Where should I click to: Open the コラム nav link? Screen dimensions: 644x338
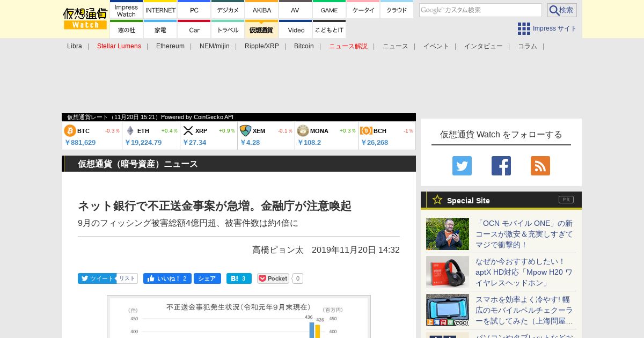[x=528, y=46]
